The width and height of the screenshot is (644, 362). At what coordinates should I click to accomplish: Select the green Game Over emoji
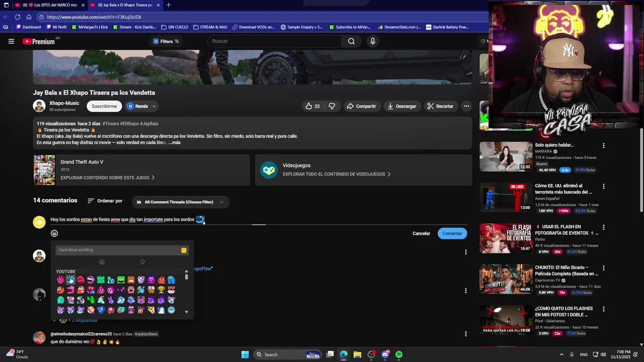point(101,280)
